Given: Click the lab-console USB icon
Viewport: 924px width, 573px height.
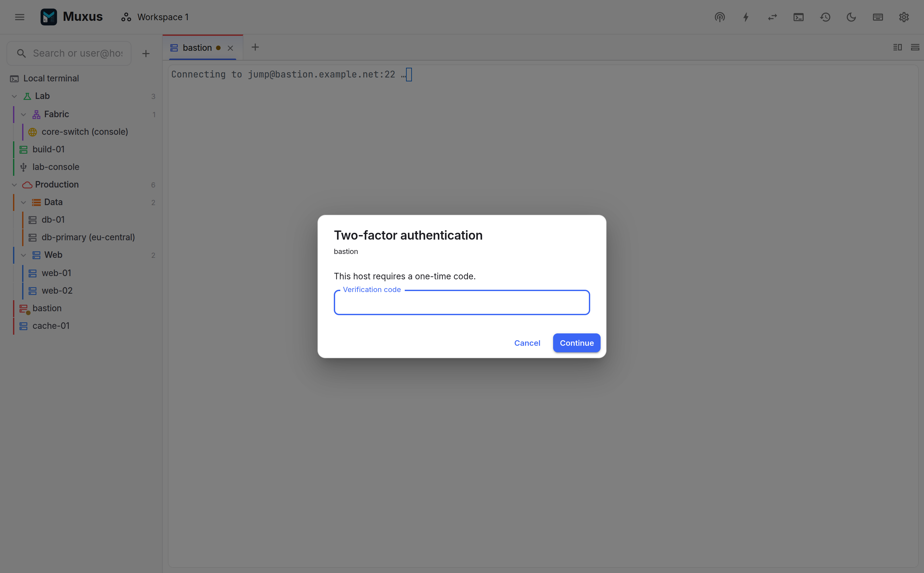Looking at the screenshot, I should coord(23,167).
